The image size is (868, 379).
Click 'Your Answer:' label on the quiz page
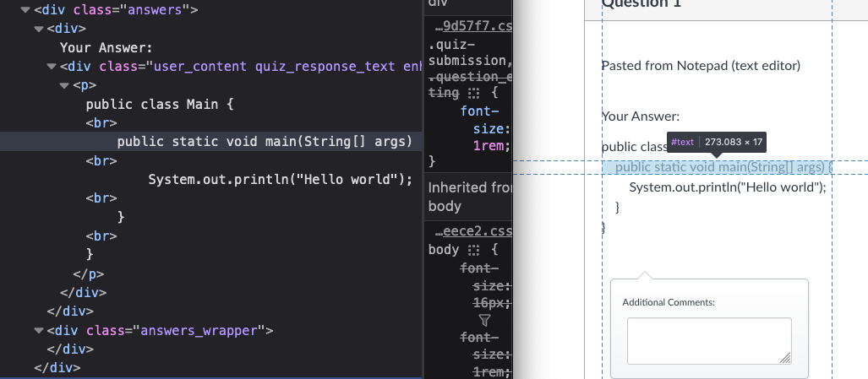[640, 116]
